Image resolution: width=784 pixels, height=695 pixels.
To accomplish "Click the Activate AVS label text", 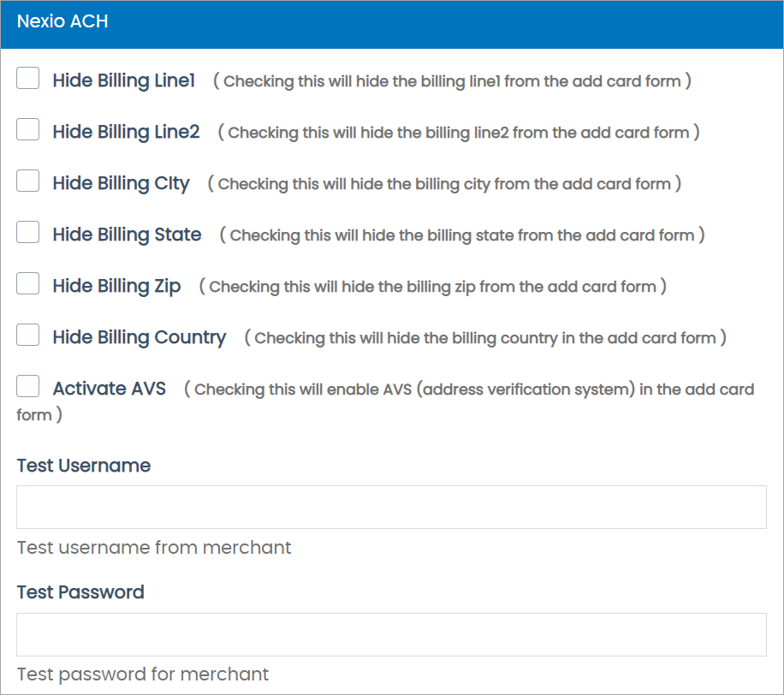I will pyautogui.click(x=108, y=388).
